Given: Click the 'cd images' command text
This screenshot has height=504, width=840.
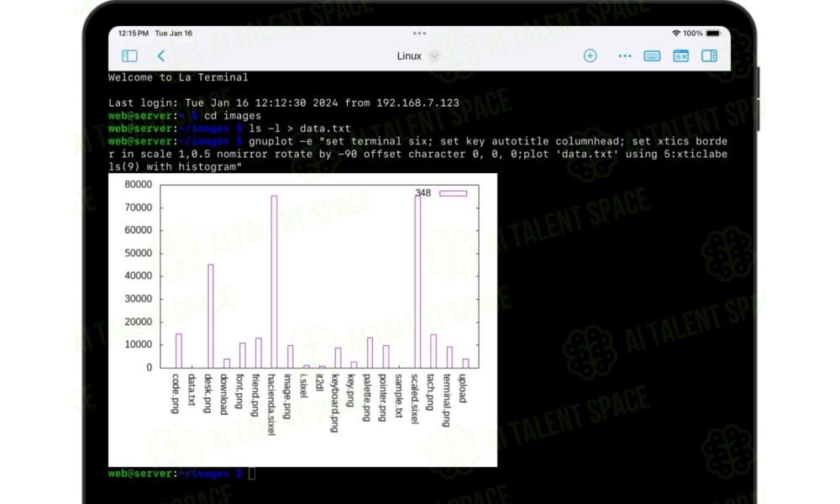Looking at the screenshot, I should [x=233, y=116].
